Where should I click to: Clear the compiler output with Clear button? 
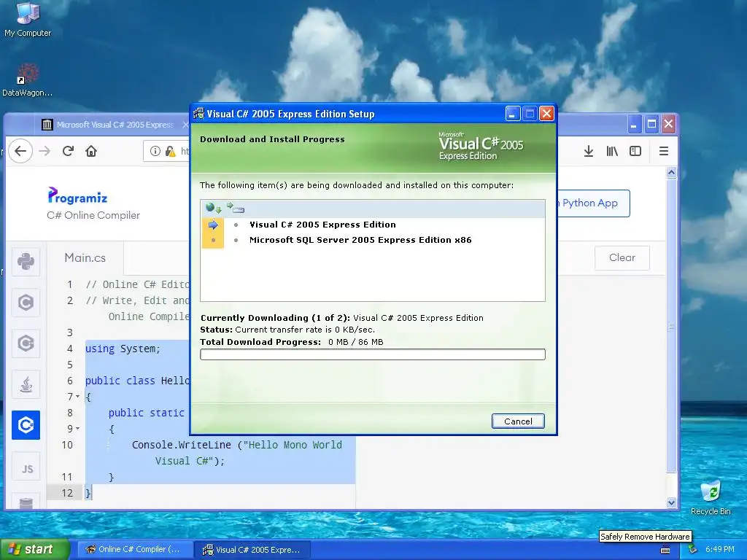click(622, 257)
